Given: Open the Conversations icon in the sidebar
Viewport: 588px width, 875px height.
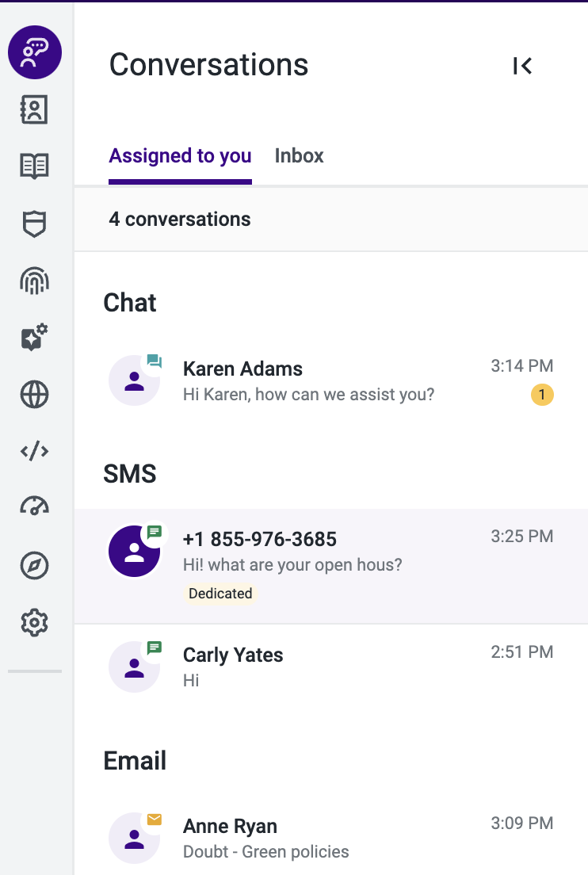Looking at the screenshot, I should (x=35, y=52).
